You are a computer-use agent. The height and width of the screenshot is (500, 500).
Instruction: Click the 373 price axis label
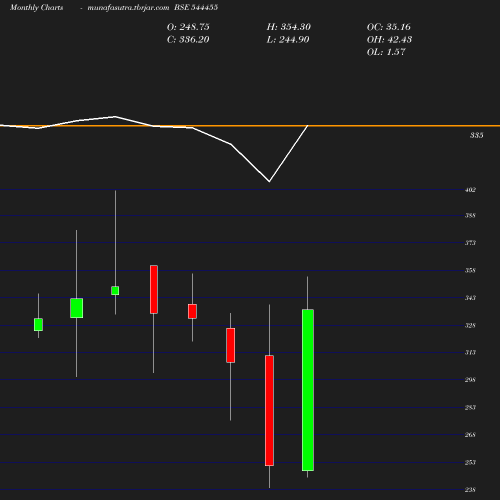(470, 243)
